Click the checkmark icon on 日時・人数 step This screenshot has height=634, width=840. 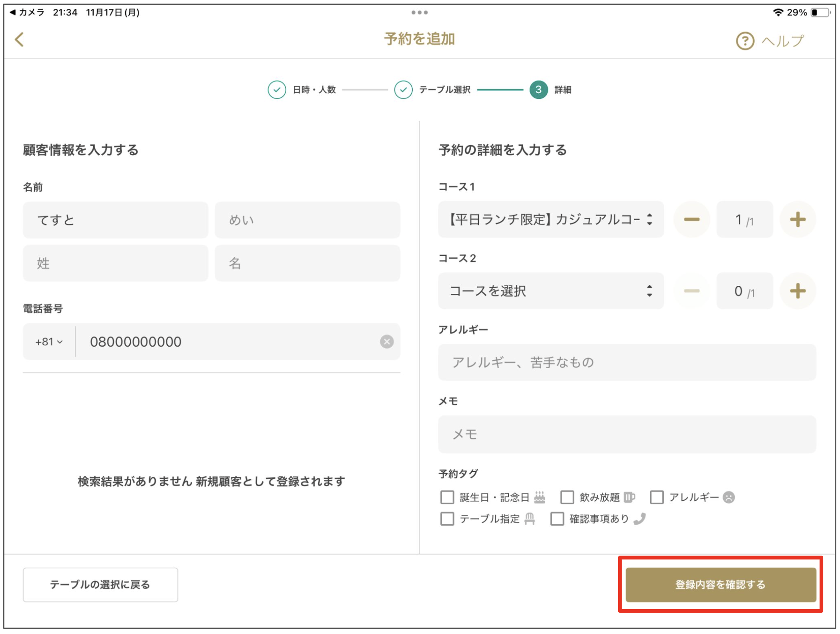(x=277, y=90)
